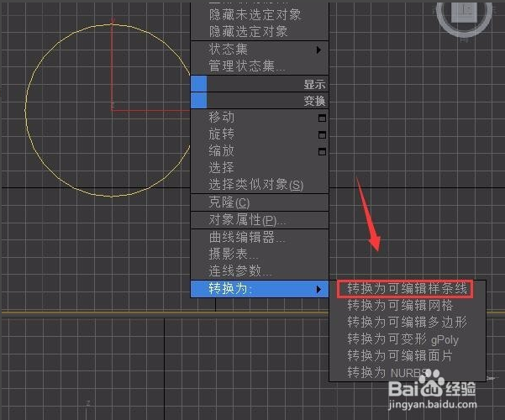The width and height of the screenshot is (505, 420).
Task: Open 连线参数... entry
Action: click(x=260, y=271)
